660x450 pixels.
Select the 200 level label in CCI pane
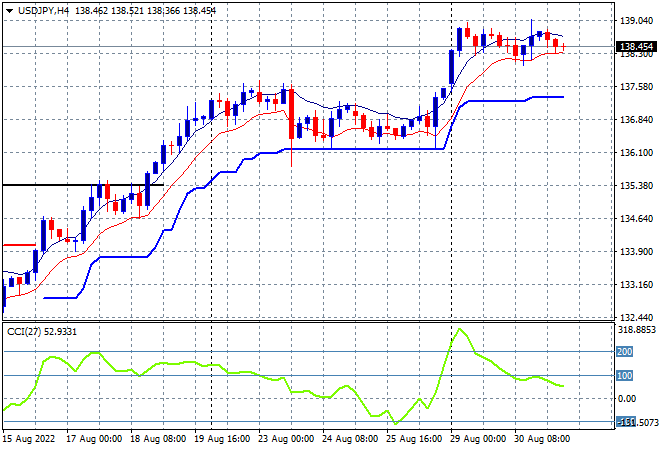624,351
